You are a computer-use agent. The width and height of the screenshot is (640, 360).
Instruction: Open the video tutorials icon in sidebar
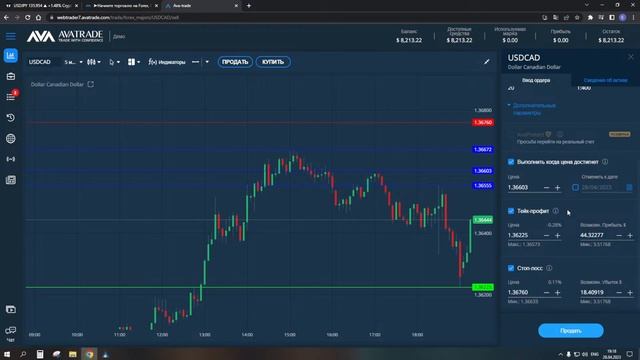coord(11,309)
